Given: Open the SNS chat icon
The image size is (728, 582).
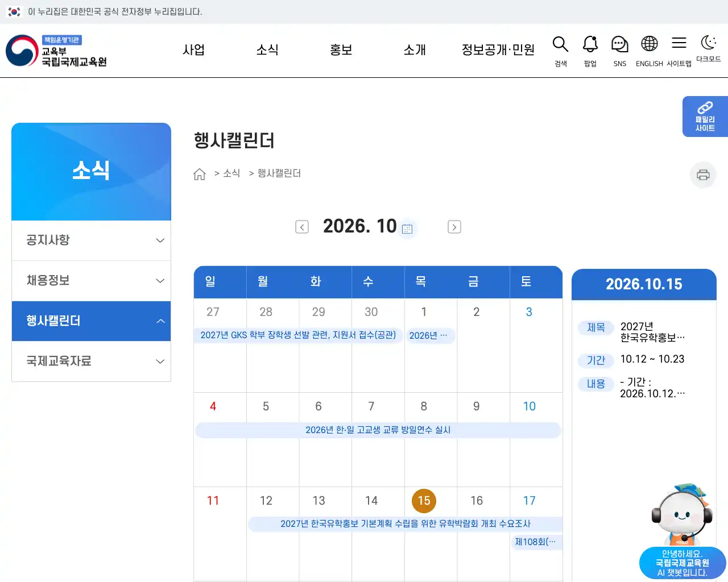Looking at the screenshot, I should click(619, 51).
